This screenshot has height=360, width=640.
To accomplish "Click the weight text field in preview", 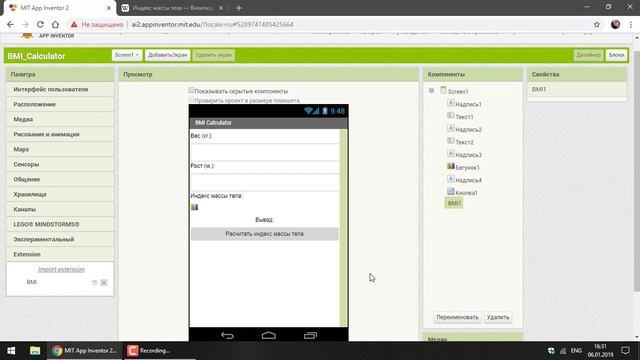I will 265,152.
